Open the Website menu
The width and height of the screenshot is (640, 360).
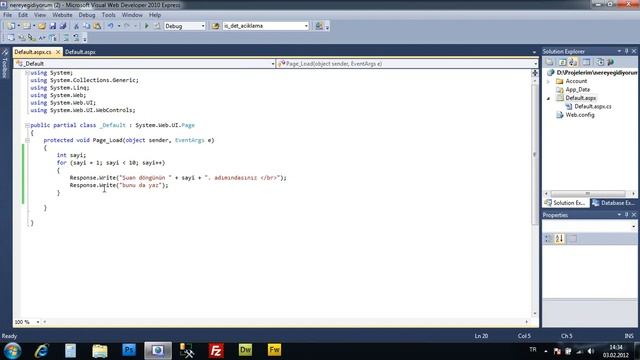coord(62,15)
